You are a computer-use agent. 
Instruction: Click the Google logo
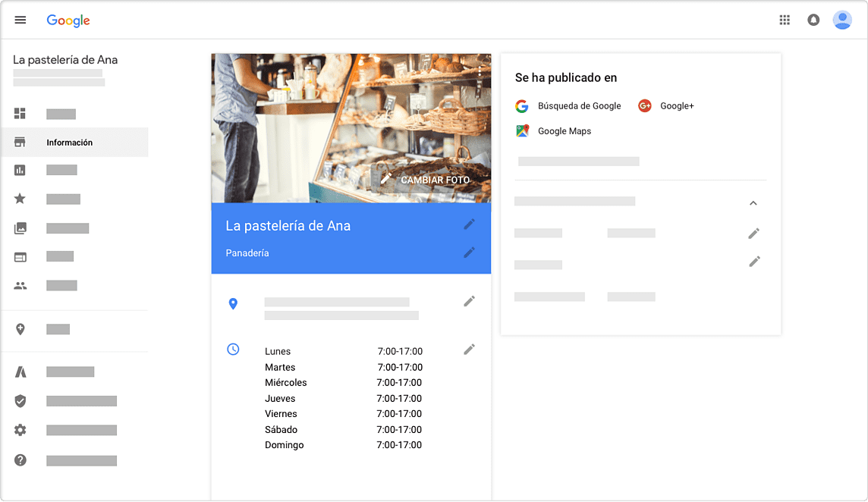tap(68, 20)
